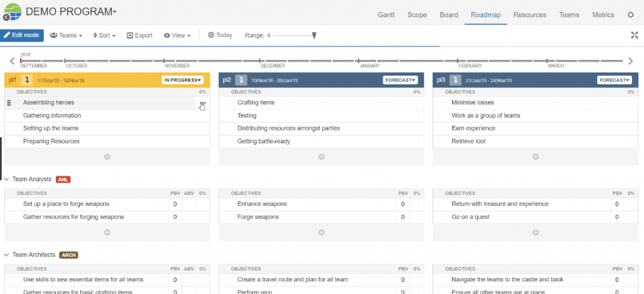
Task: Click the Edit mode button
Action: (22, 35)
